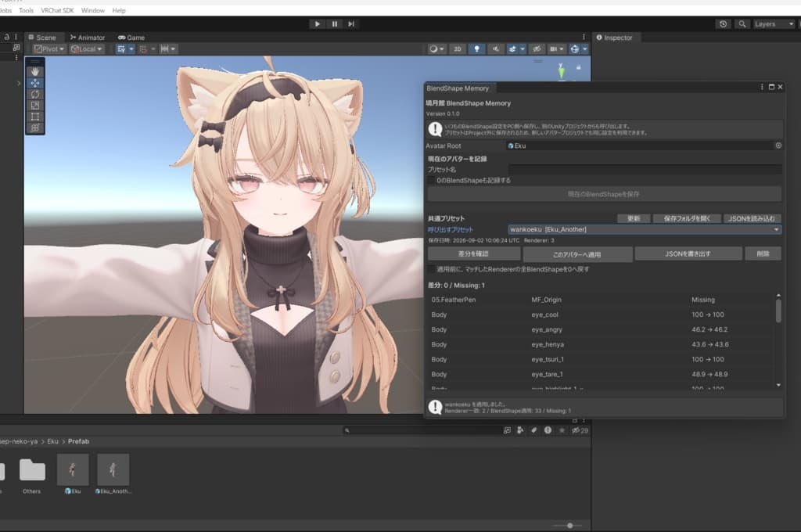Screen dimensions: 801x532
Task: Click 差分を確認 button
Action: pos(473,254)
